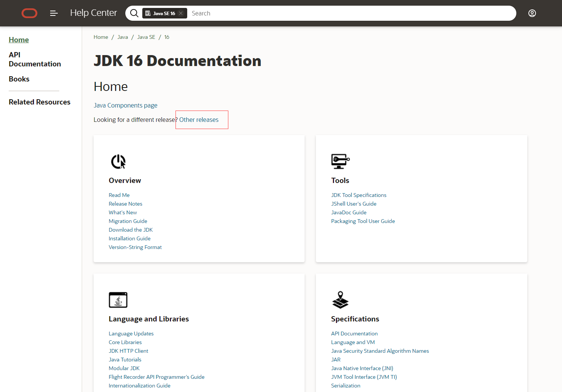Click the Java SE 16 filter chip
This screenshot has width=562, height=392.
pos(164,13)
